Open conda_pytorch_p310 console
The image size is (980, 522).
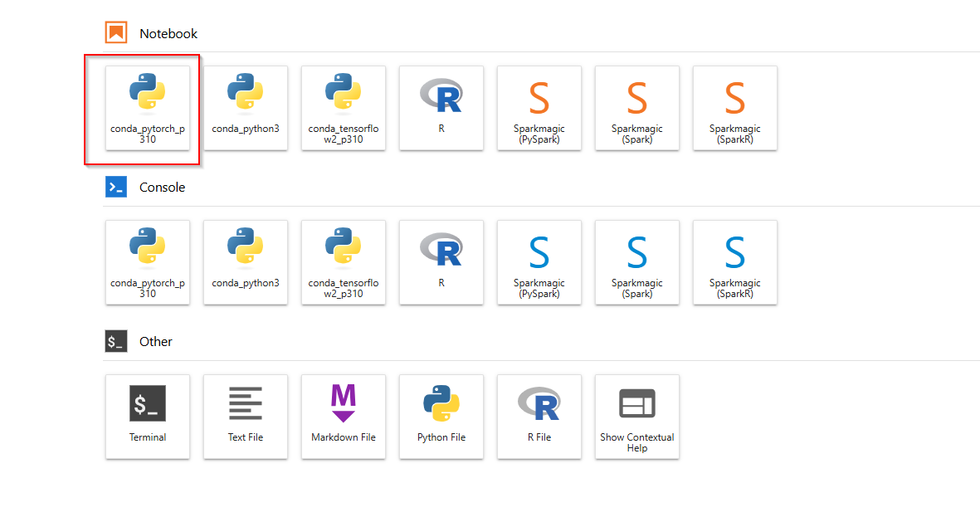148,262
